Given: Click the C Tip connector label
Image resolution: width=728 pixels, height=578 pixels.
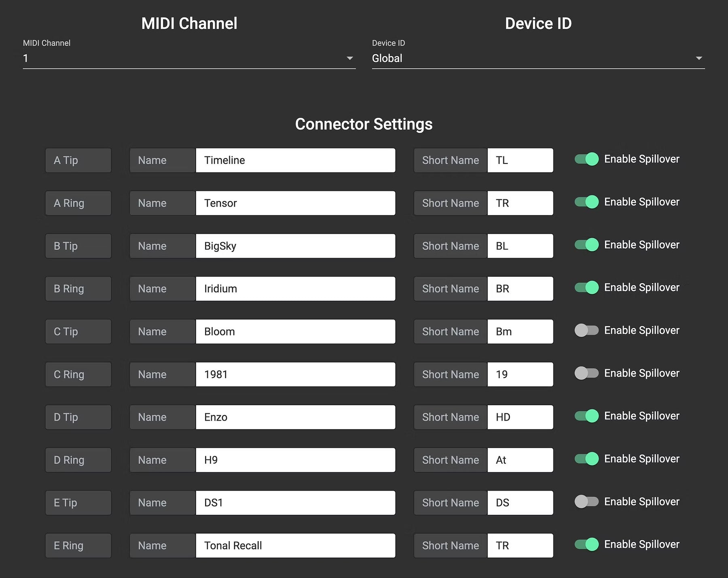Looking at the screenshot, I should 78,332.
